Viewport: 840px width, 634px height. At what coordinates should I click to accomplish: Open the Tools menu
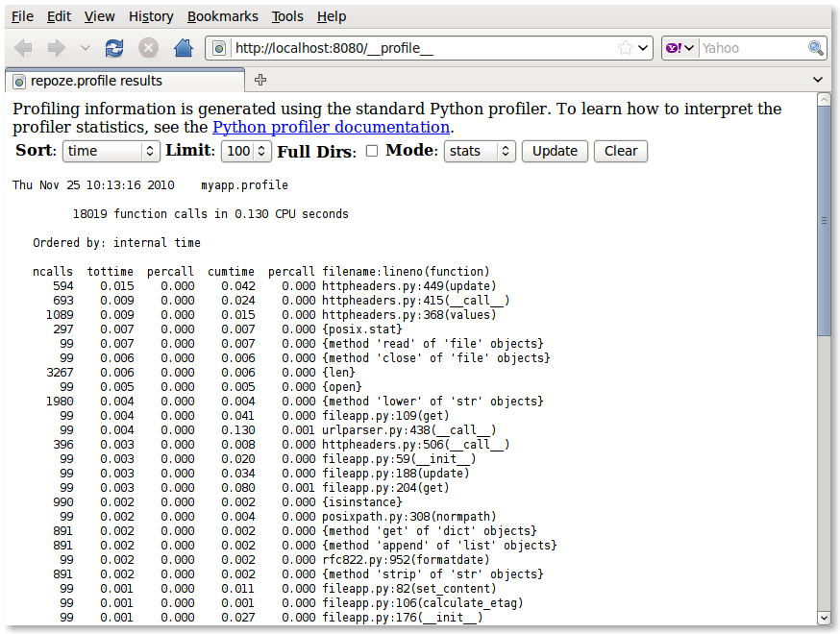pyautogui.click(x=287, y=16)
